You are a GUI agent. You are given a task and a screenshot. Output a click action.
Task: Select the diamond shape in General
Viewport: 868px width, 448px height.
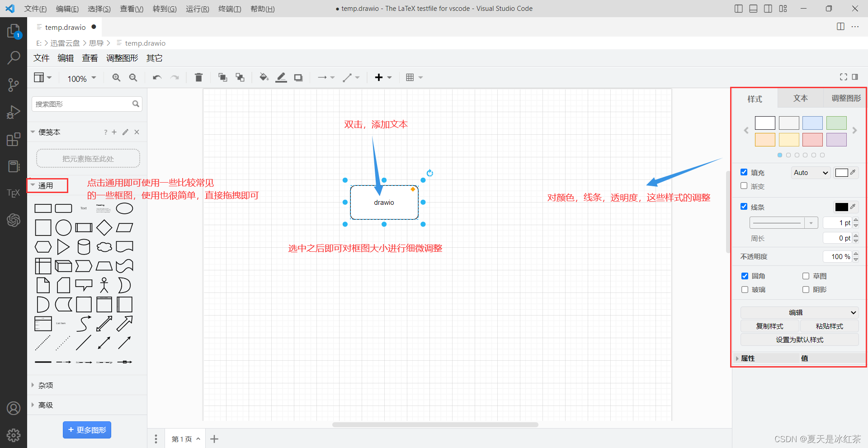tap(104, 227)
